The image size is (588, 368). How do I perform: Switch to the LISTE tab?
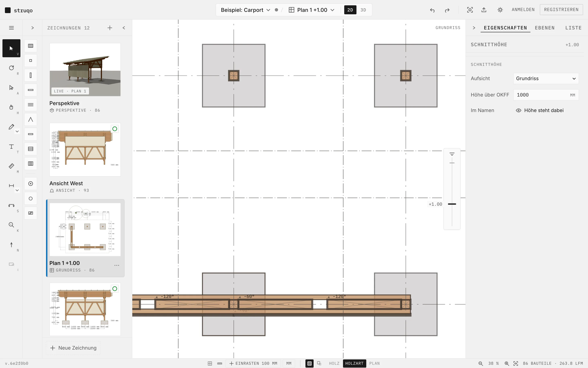[x=574, y=28]
